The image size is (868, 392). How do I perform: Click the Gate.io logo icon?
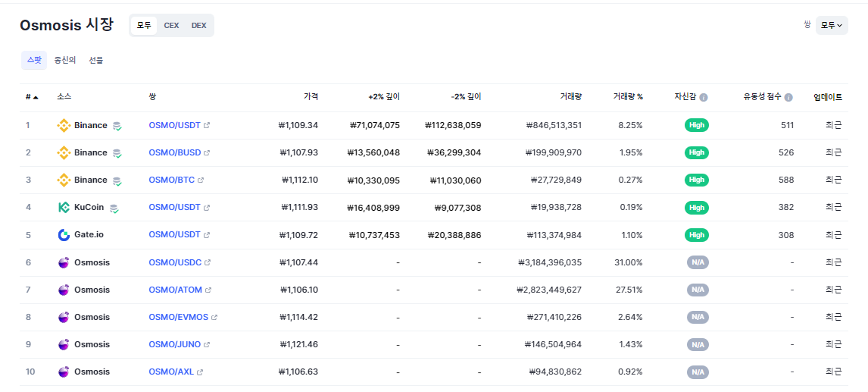(64, 235)
